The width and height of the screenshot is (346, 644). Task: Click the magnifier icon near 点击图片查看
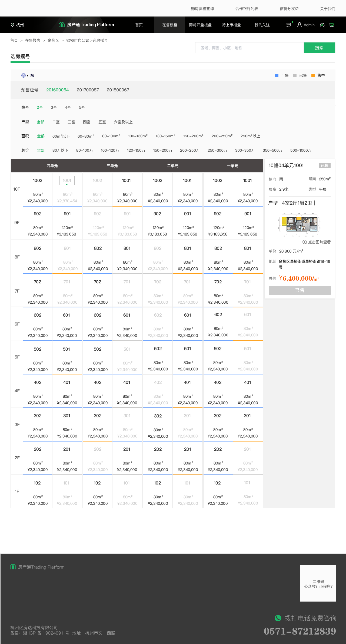pos(305,242)
